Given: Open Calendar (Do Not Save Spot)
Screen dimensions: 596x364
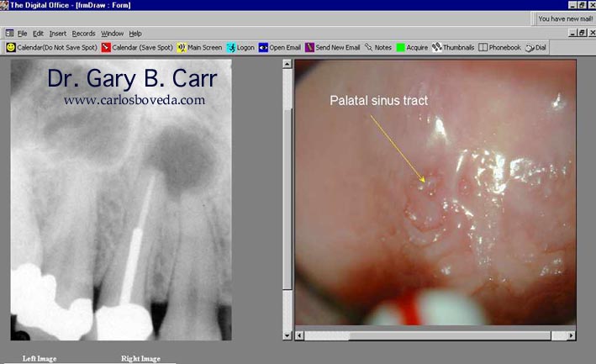Looking at the screenshot, I should point(50,48).
